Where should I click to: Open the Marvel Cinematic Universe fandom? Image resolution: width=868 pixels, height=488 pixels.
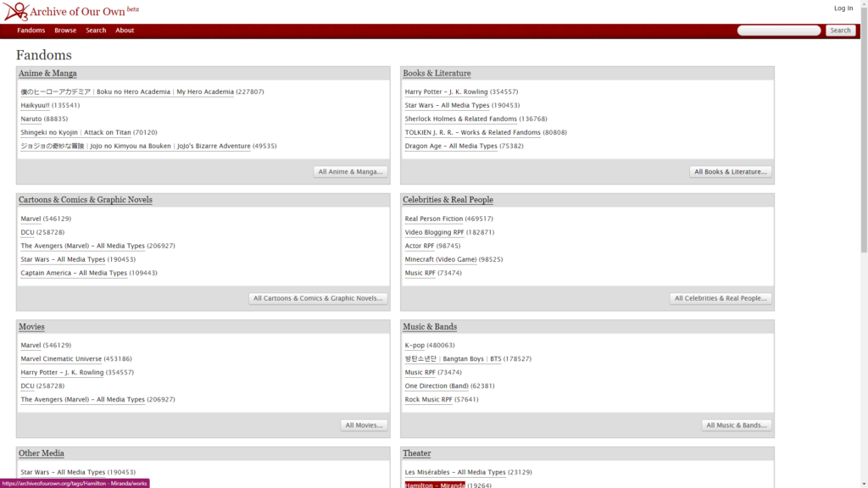[61, 359]
